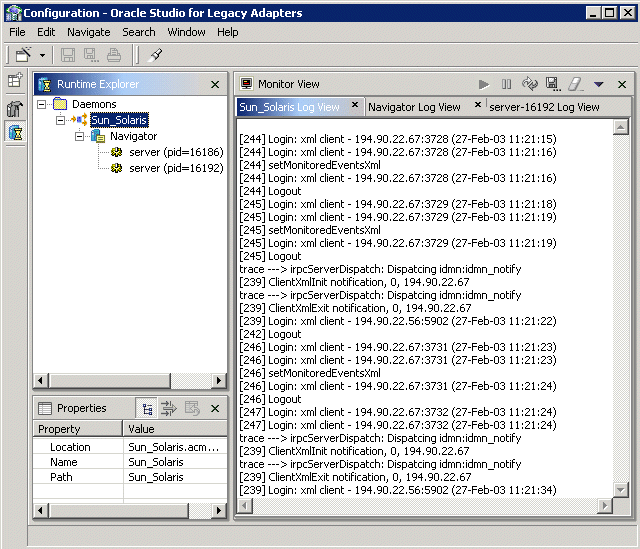Click the Clear log eraser icon
The image size is (640, 549).
pos(576,84)
